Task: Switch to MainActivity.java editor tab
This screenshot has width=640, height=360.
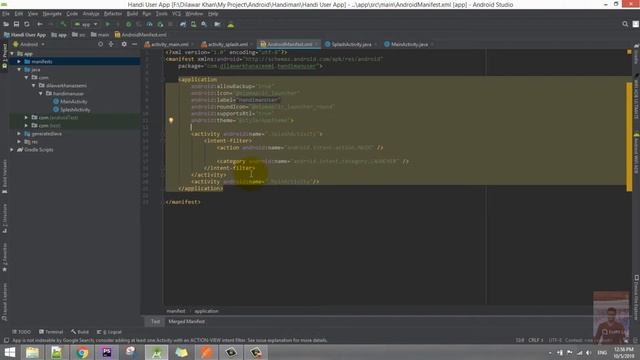Action: coord(408,44)
